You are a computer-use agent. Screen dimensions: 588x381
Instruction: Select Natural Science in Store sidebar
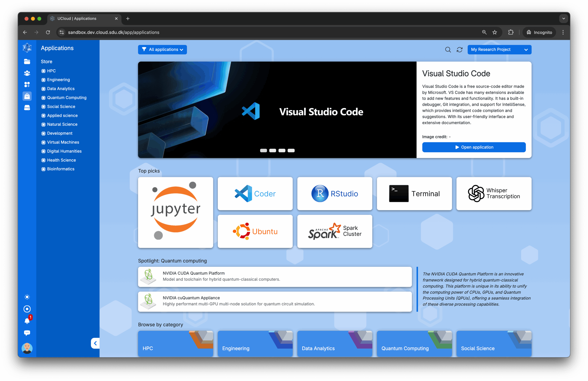pos(59,124)
